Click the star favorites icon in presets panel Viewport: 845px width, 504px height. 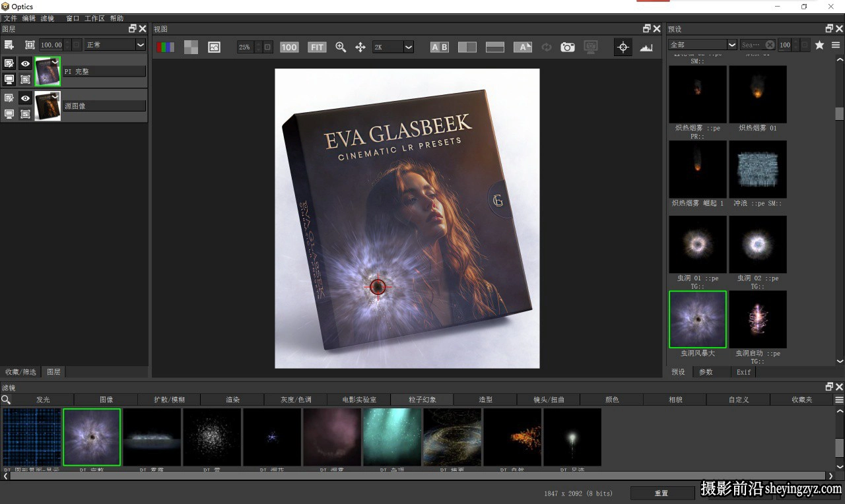[819, 45]
